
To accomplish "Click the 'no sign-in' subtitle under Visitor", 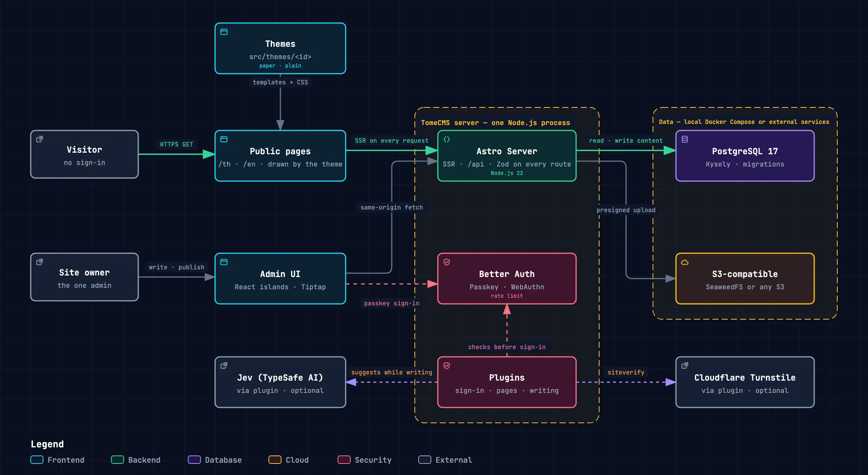I will pos(84,162).
